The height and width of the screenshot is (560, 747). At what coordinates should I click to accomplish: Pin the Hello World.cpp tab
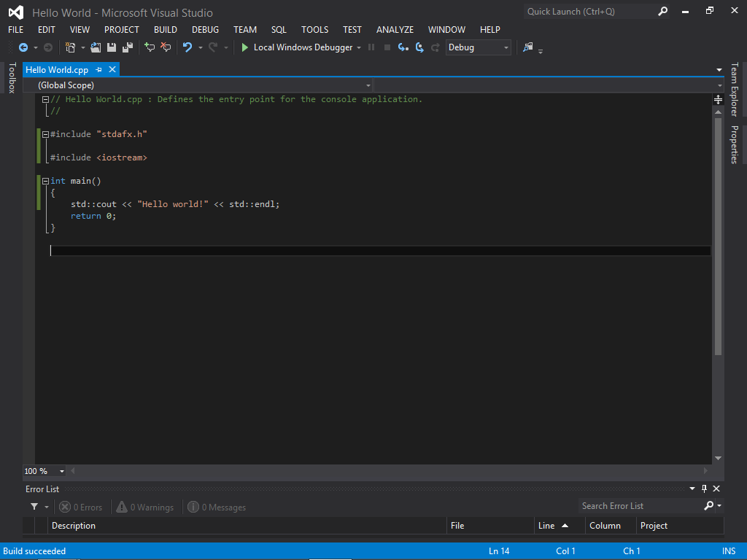(x=99, y=70)
